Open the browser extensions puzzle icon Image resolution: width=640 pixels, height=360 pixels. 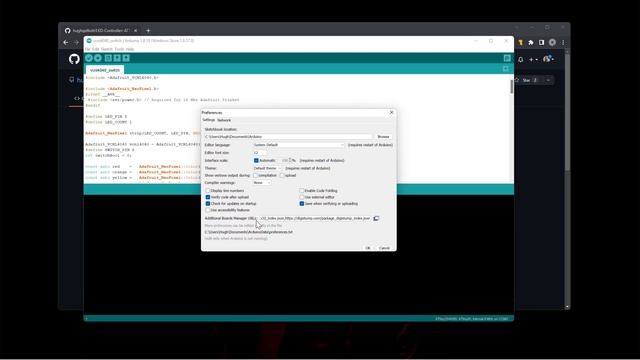(531, 42)
